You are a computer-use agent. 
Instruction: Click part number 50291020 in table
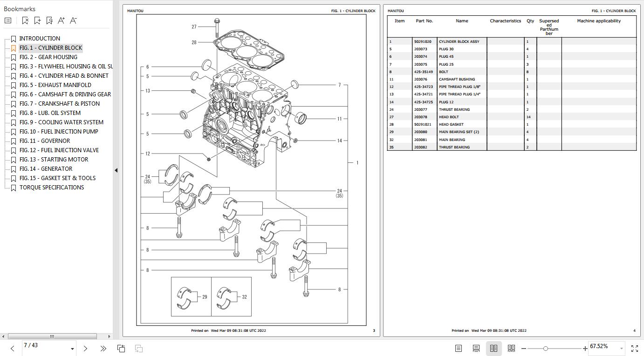(423, 41)
